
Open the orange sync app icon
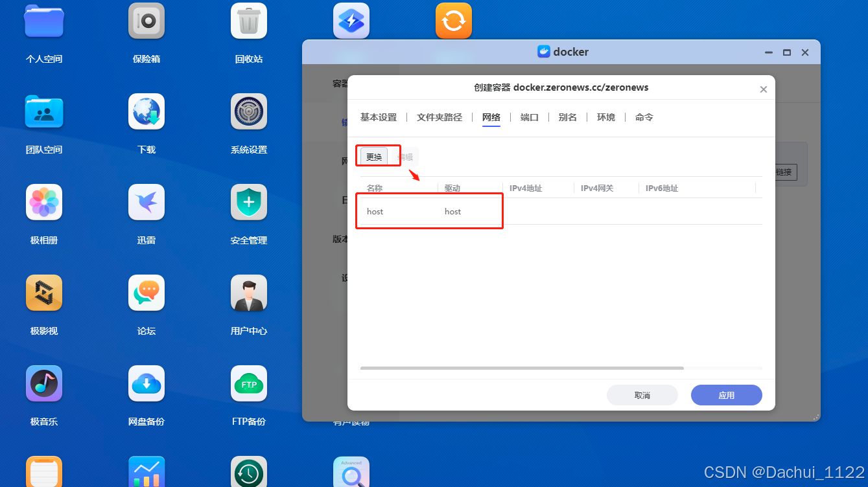(454, 21)
